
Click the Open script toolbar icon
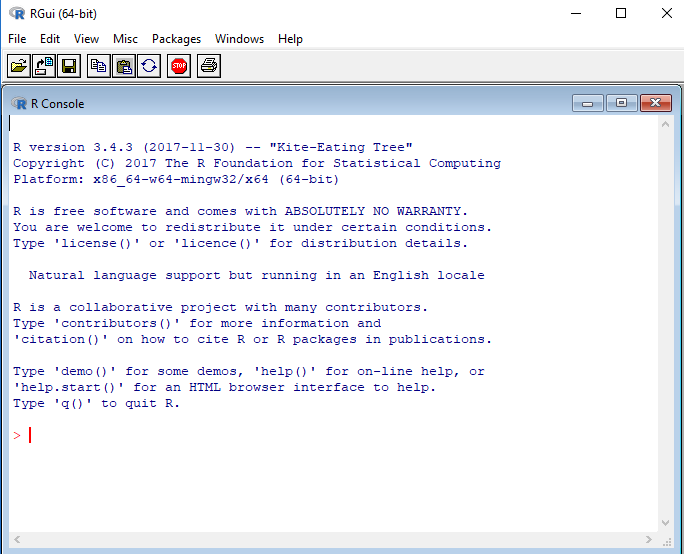18,66
